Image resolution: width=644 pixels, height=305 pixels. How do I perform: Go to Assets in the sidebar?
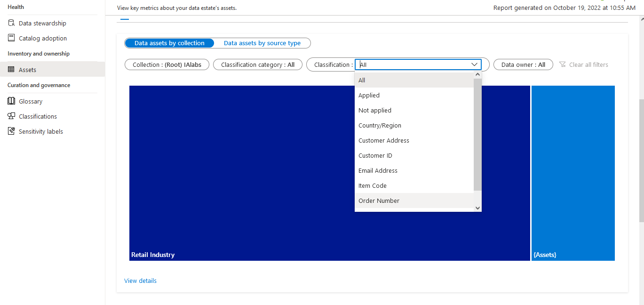[x=52, y=70]
